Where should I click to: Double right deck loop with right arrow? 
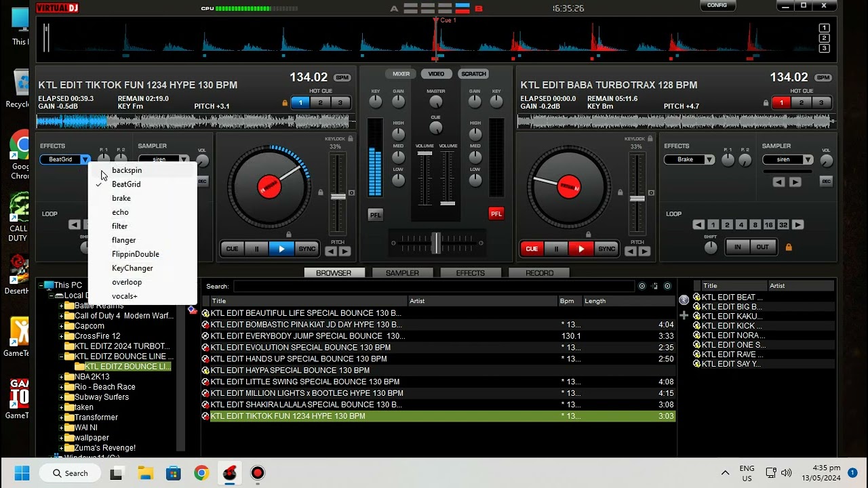click(798, 225)
